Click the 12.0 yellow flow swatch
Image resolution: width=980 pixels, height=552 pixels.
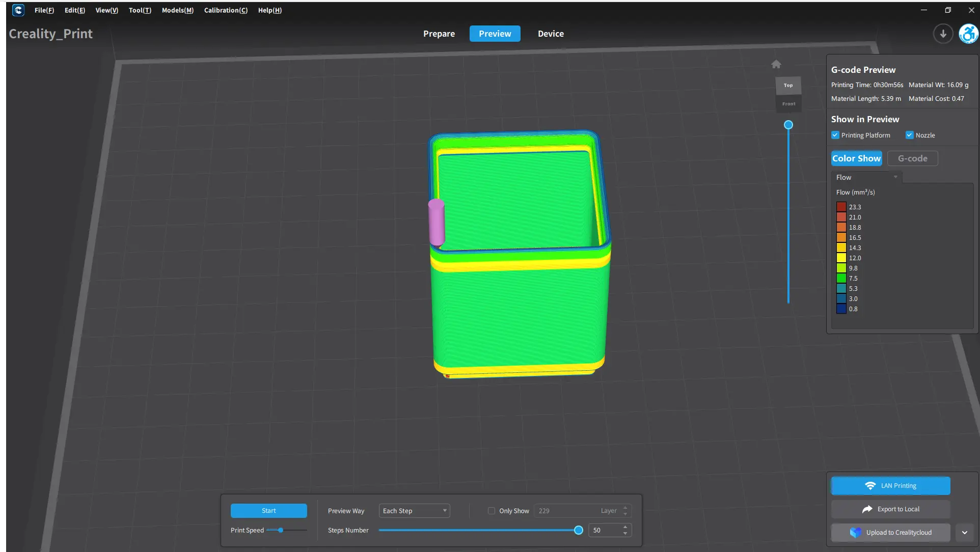pyautogui.click(x=841, y=258)
